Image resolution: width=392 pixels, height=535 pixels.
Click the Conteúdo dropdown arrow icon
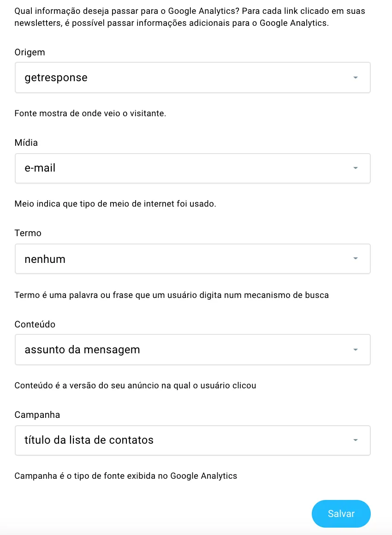pos(356,350)
